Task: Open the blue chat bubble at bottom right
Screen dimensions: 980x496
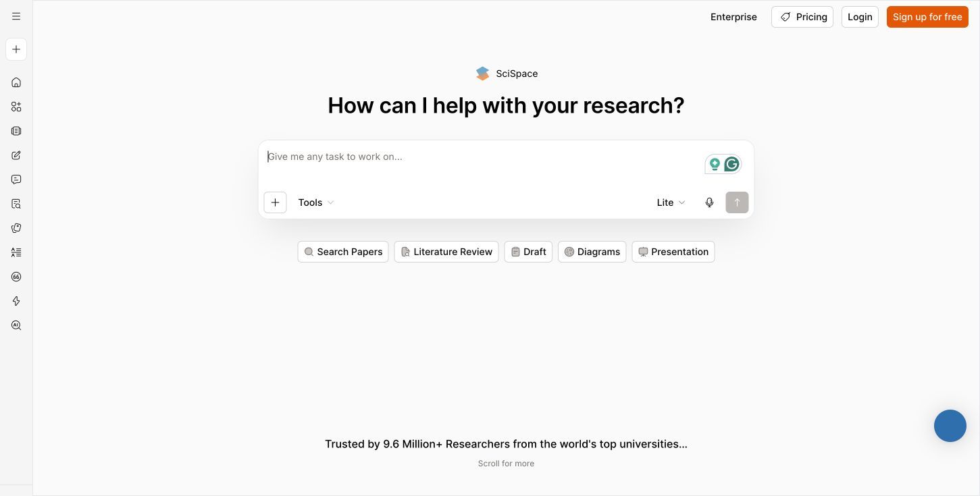Action: tap(950, 426)
